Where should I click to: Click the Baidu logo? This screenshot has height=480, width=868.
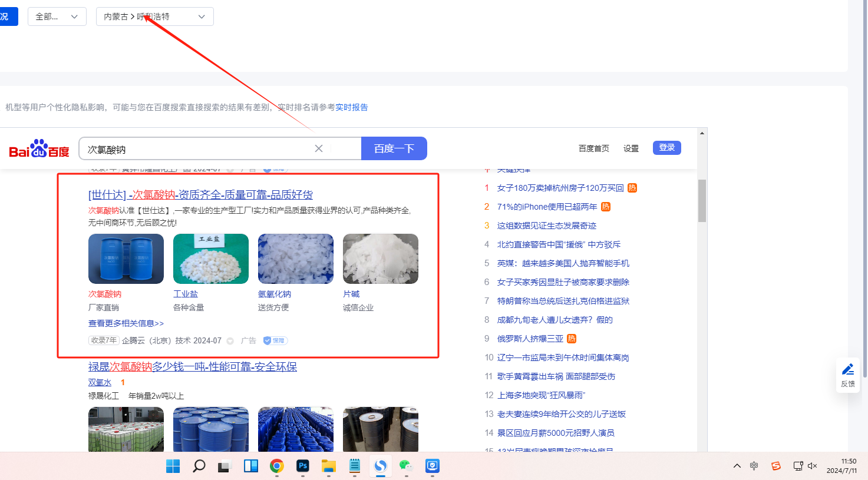(x=39, y=149)
